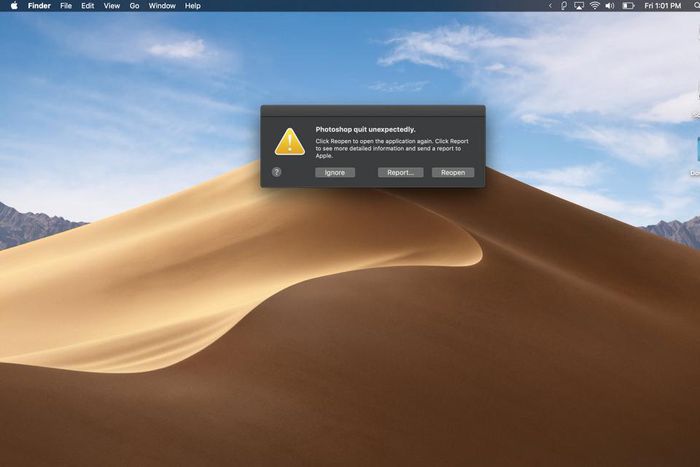Click the Ignore button in crash dialog
The image size is (700, 467).
tap(335, 172)
